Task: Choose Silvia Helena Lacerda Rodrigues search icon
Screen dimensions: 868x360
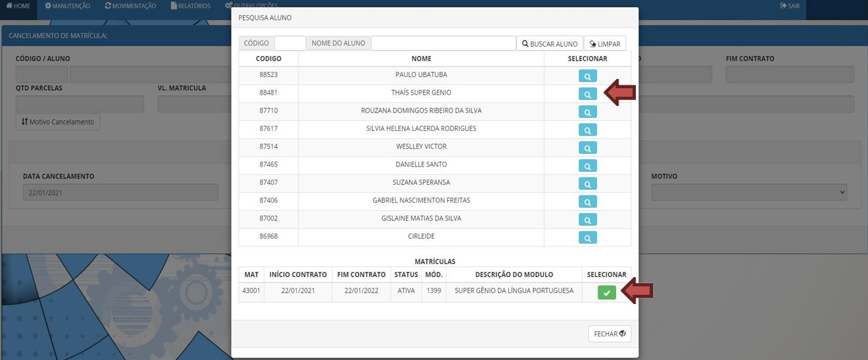Action: point(587,130)
